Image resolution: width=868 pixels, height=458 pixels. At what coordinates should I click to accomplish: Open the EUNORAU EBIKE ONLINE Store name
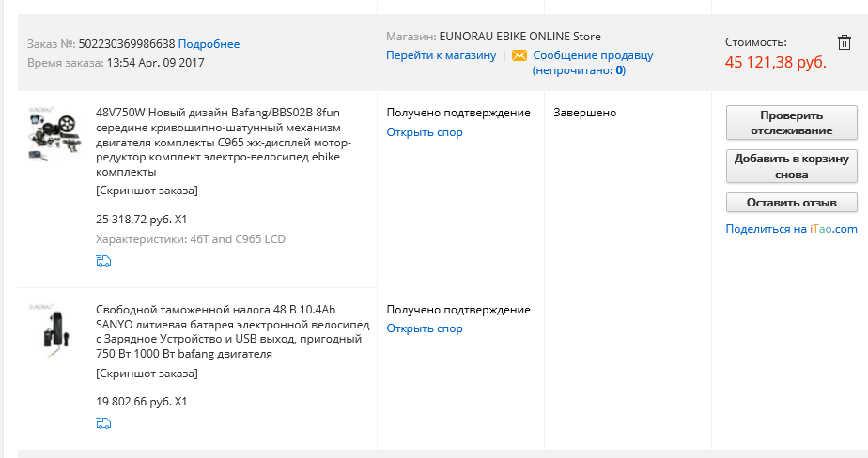(x=519, y=37)
